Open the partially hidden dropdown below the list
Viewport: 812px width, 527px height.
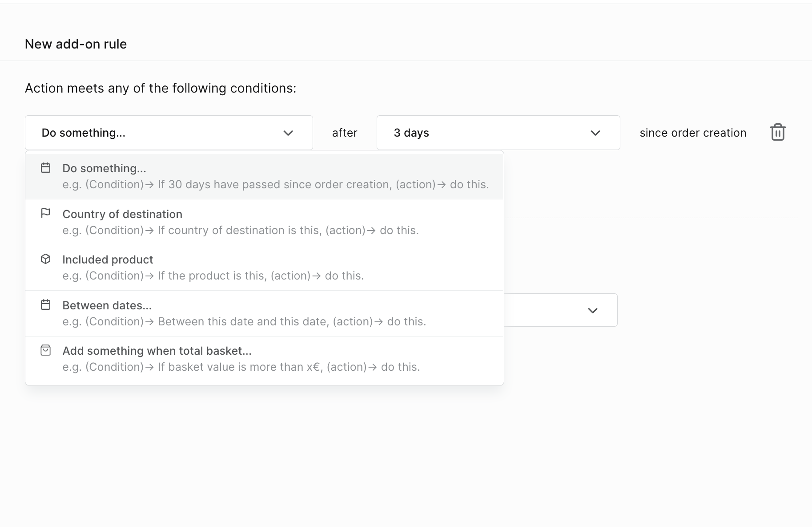(561, 310)
